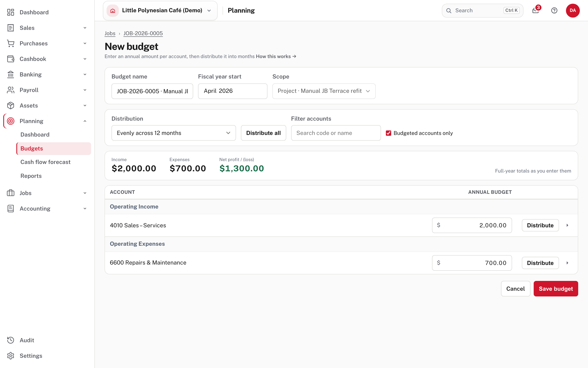Image resolution: width=588 pixels, height=368 pixels.
Task: Click the Accounting ledger icon
Action: click(x=10, y=209)
